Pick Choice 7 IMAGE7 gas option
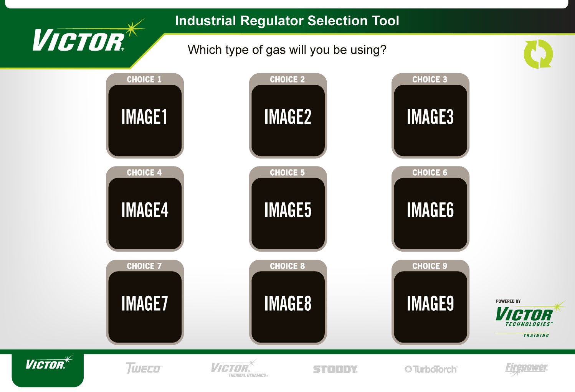 click(145, 303)
